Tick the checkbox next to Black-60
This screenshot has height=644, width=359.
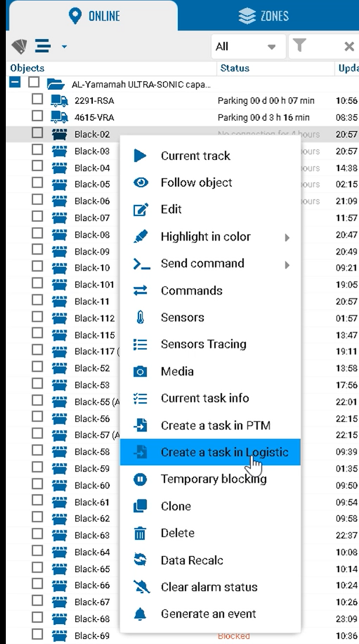tap(37, 485)
